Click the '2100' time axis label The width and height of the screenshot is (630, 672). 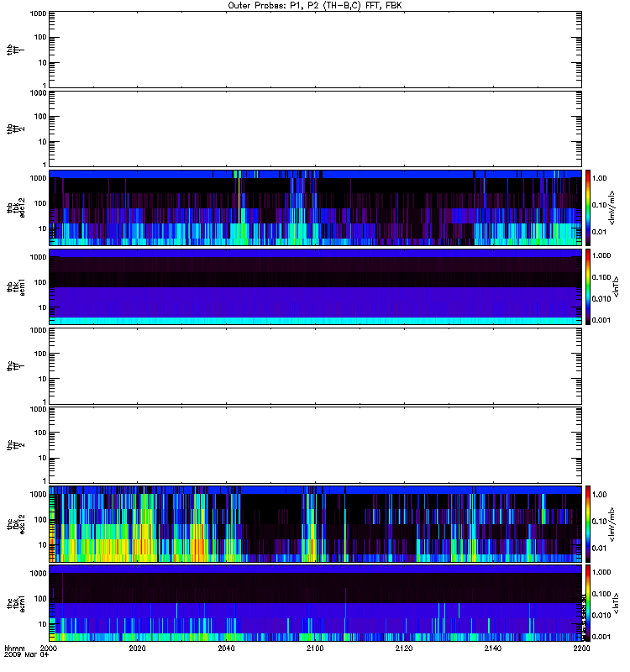point(315,648)
